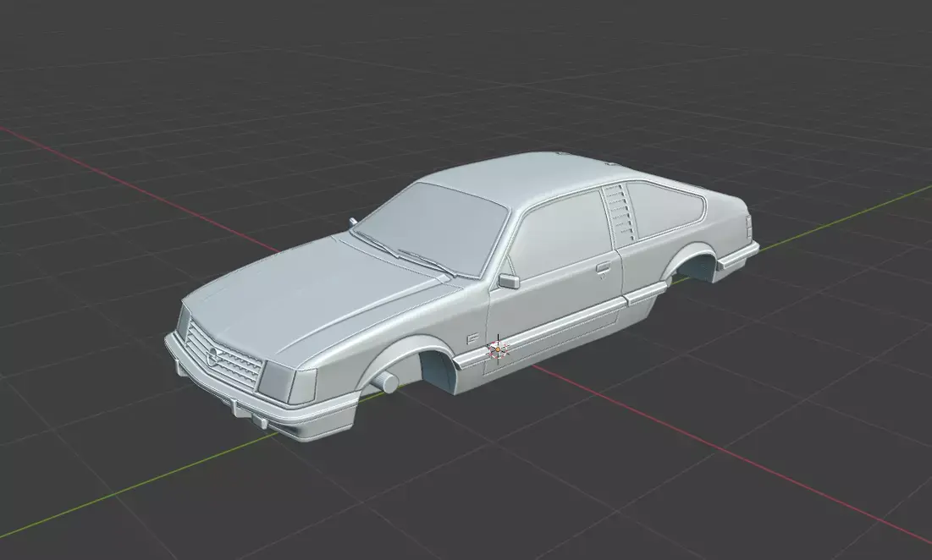Click the door handle on the car model
Screen dimensions: 932x560
point(603,267)
